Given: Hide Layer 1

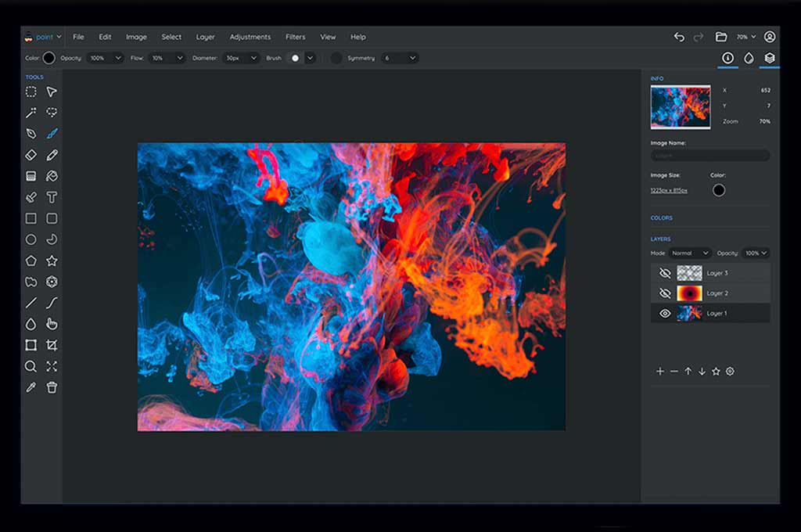Looking at the screenshot, I should point(664,313).
